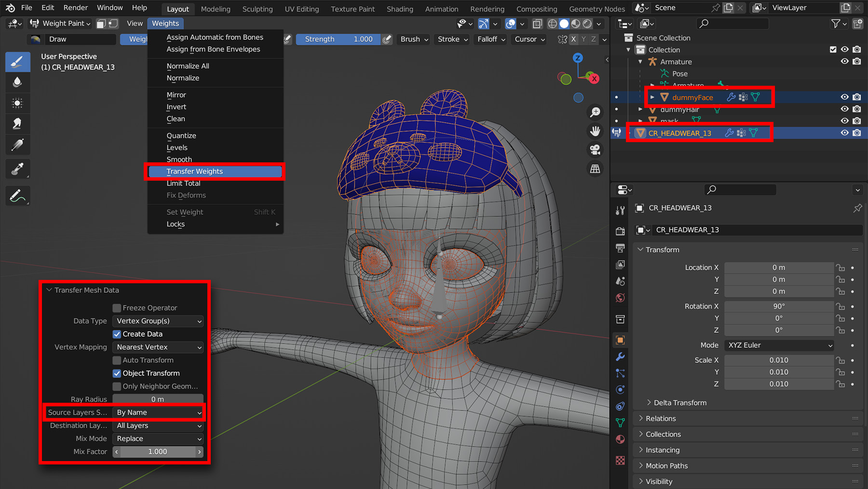Open the Modifiers wrench properties tab
Image resolution: width=868 pixels, height=489 pixels.
coord(620,357)
